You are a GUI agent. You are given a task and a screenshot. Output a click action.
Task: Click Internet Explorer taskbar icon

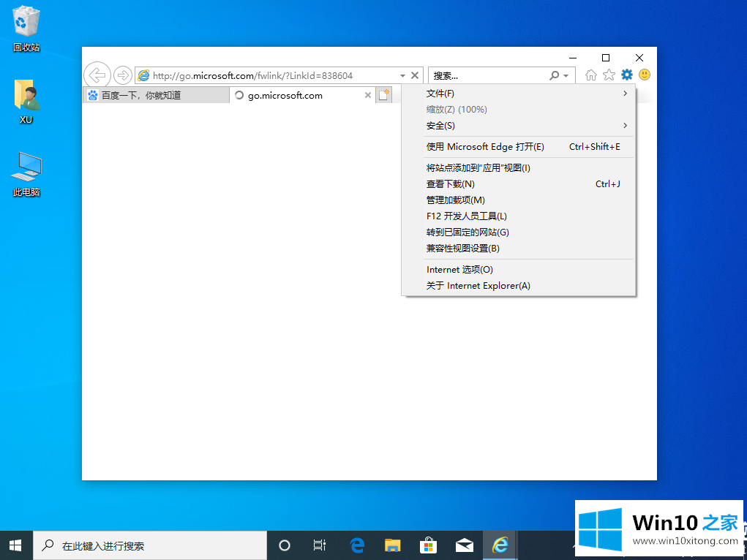[500, 545]
